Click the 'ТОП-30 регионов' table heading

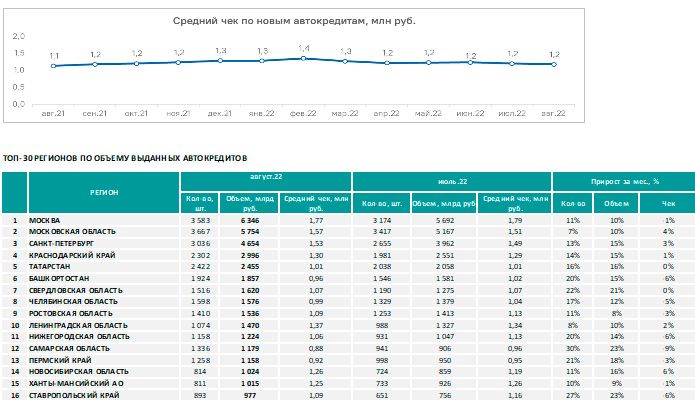[125, 158]
